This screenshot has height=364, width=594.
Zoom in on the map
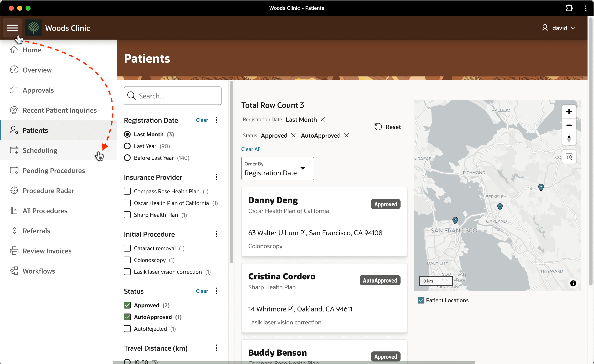point(569,112)
